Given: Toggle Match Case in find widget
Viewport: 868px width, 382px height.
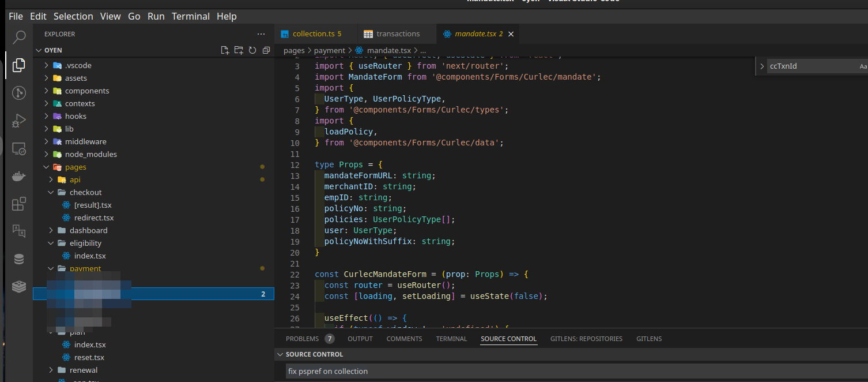Looking at the screenshot, I should pos(862,66).
